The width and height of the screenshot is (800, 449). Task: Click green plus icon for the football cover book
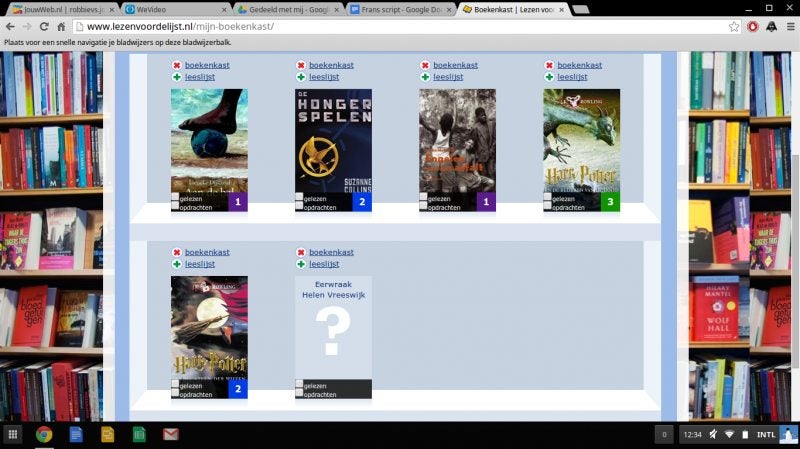(x=177, y=77)
